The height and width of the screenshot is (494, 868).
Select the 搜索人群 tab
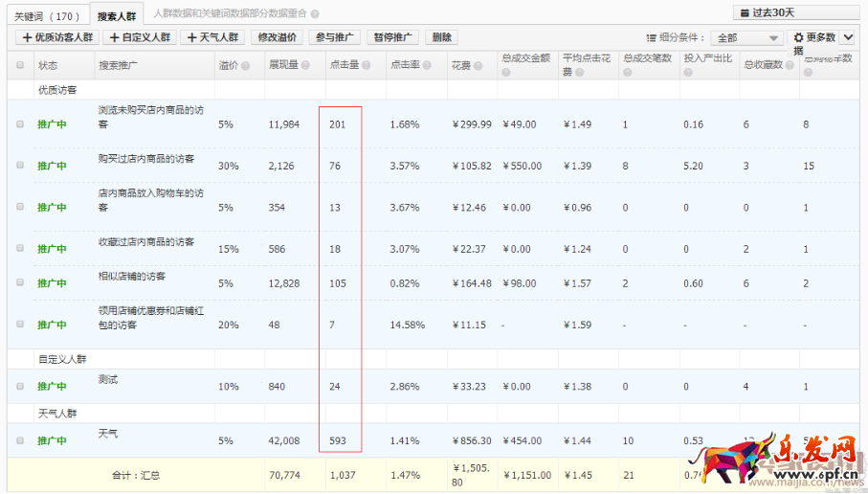pos(116,16)
